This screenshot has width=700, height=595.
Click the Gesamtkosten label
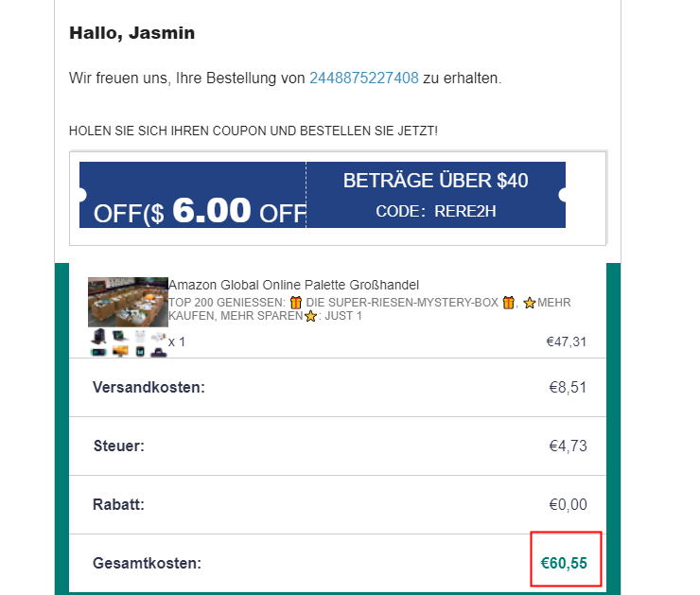148,563
